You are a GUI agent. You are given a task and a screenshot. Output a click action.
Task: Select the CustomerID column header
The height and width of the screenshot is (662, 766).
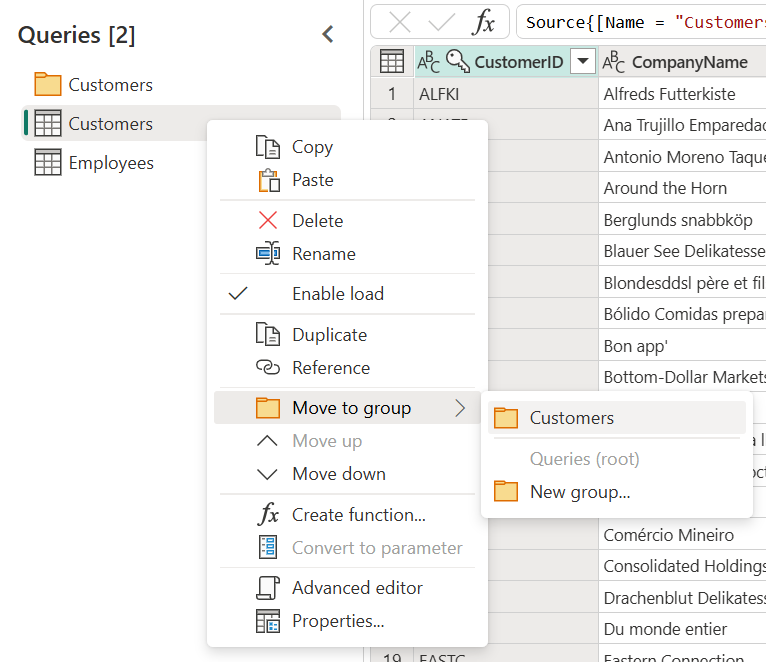click(x=506, y=62)
